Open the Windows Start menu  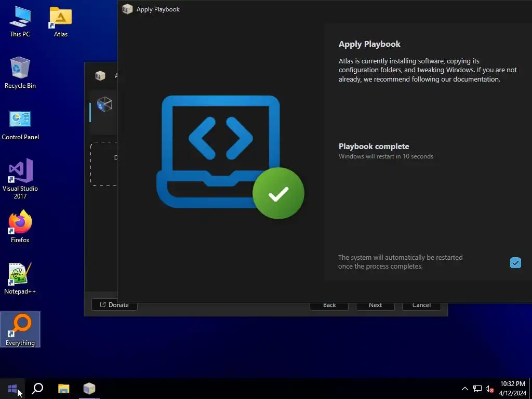tap(12, 389)
